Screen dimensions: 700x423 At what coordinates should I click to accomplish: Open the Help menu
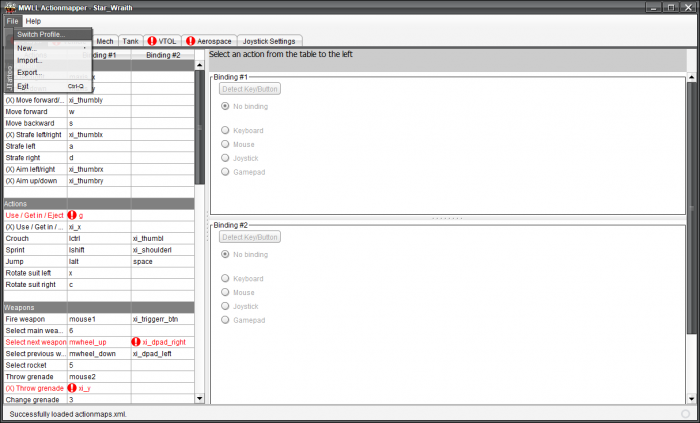click(33, 21)
